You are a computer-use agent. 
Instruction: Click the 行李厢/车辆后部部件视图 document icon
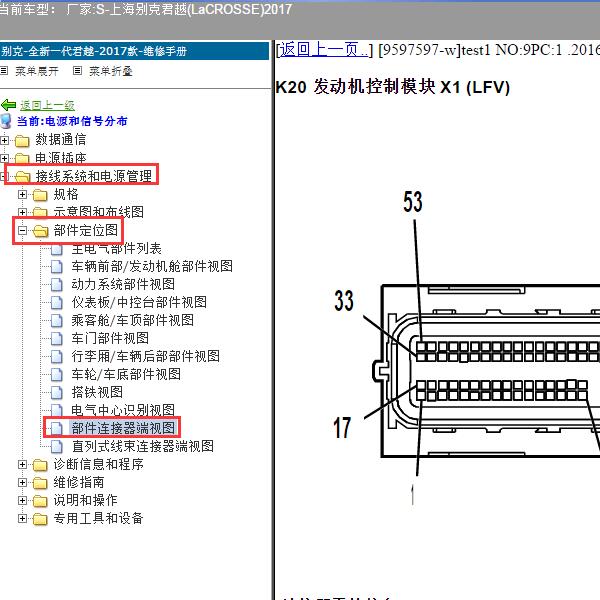(x=57, y=356)
